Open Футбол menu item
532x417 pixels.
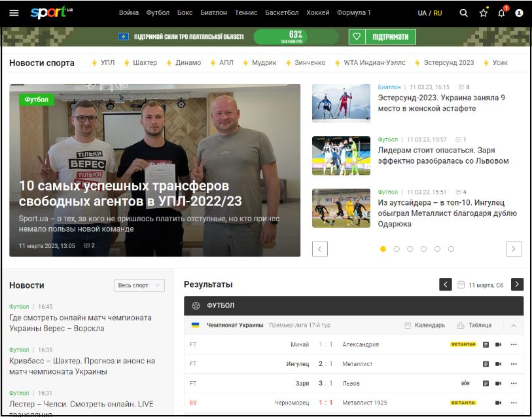tap(158, 13)
